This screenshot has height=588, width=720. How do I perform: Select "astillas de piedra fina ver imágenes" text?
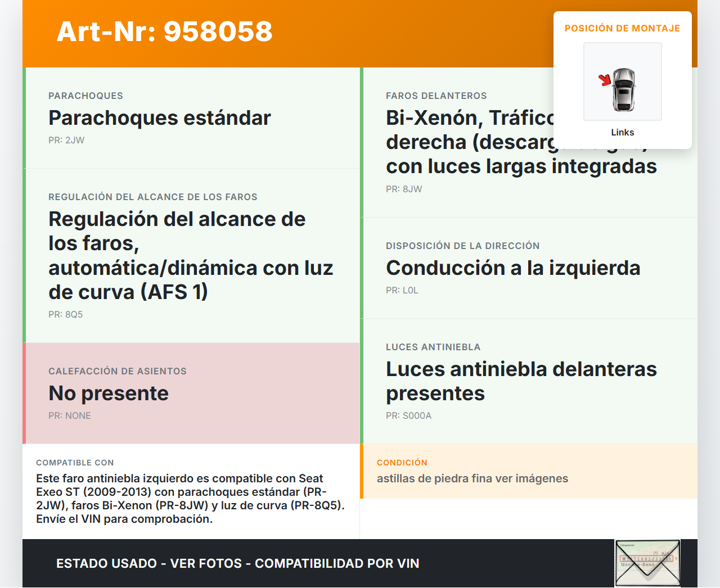tap(472, 478)
